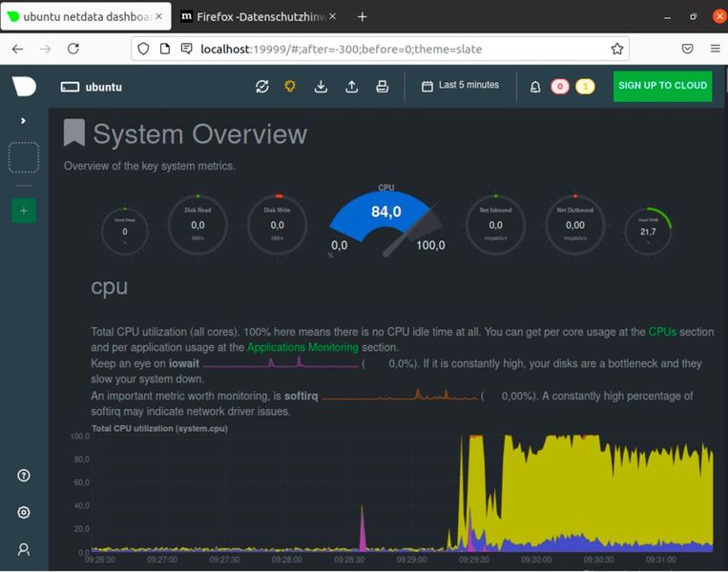
Task: Click the iowait sparkline chart
Action: tap(281, 362)
